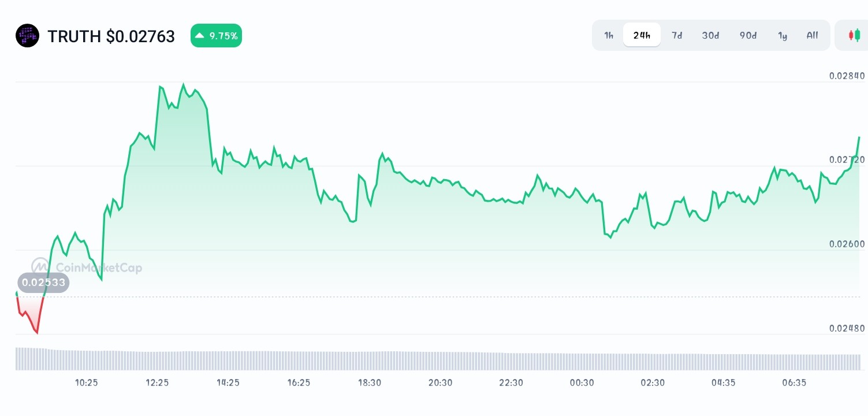Click the 22:30 time axis label
The image size is (868, 416).
(511, 382)
